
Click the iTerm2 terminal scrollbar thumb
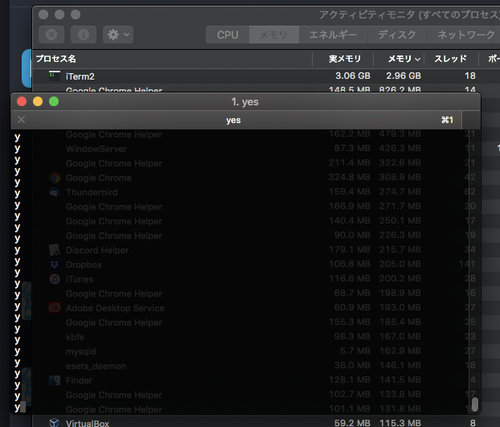[475, 404]
